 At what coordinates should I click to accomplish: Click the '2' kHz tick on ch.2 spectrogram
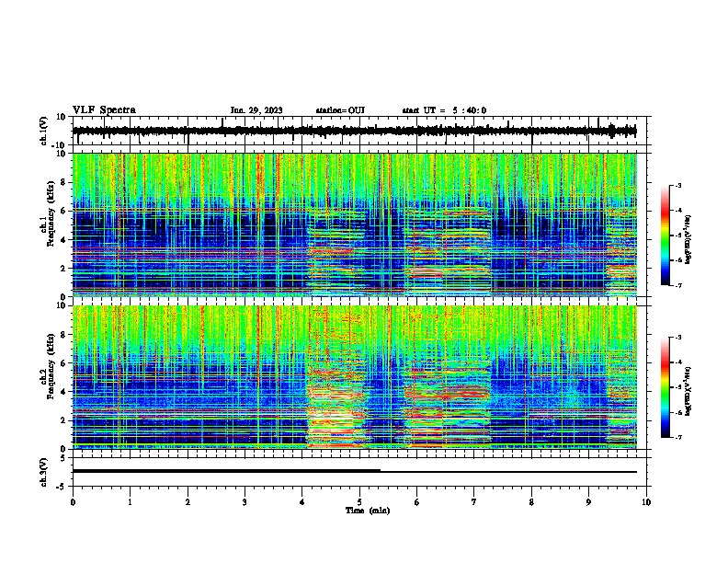[63, 420]
